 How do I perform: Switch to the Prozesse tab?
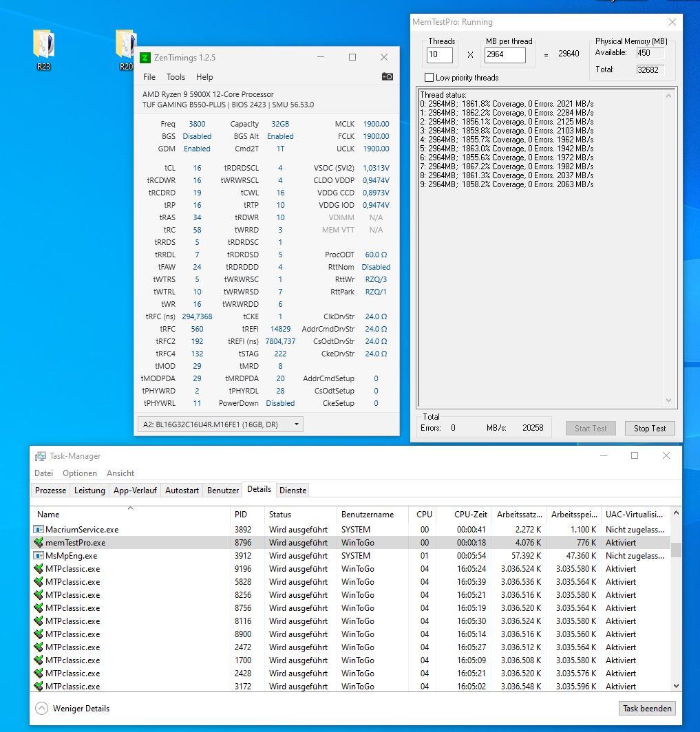pyautogui.click(x=50, y=490)
